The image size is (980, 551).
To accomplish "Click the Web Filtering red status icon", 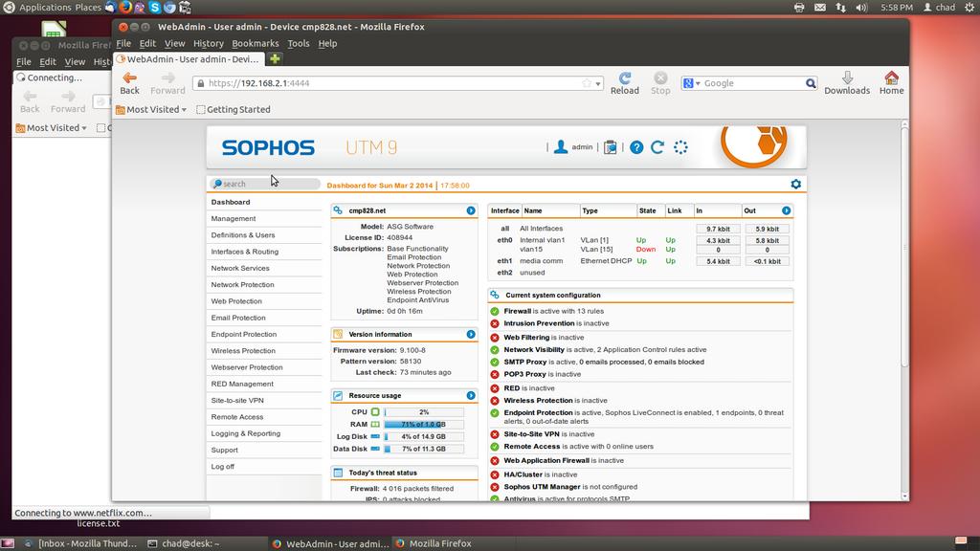I will coord(495,338).
